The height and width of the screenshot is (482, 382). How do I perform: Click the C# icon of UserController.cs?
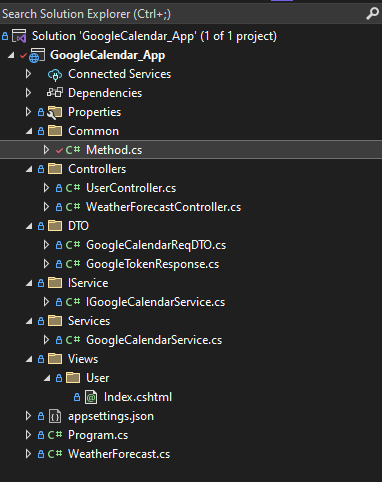[73, 188]
